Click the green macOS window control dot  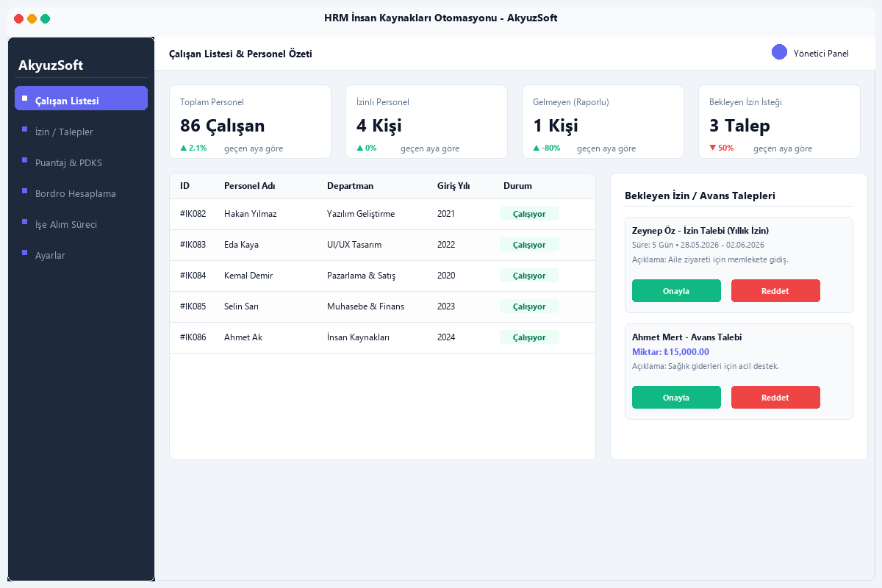coord(45,18)
